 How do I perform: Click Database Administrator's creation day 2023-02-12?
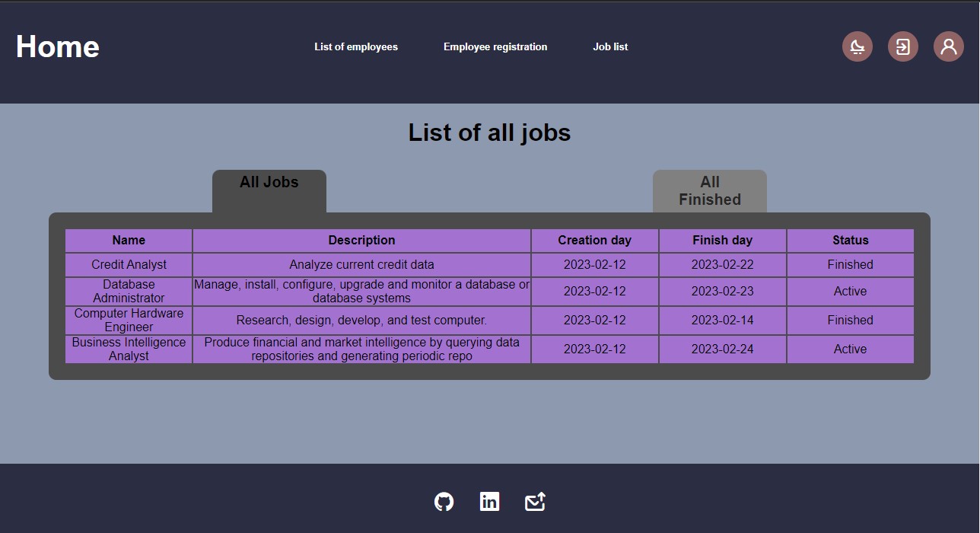594,292
